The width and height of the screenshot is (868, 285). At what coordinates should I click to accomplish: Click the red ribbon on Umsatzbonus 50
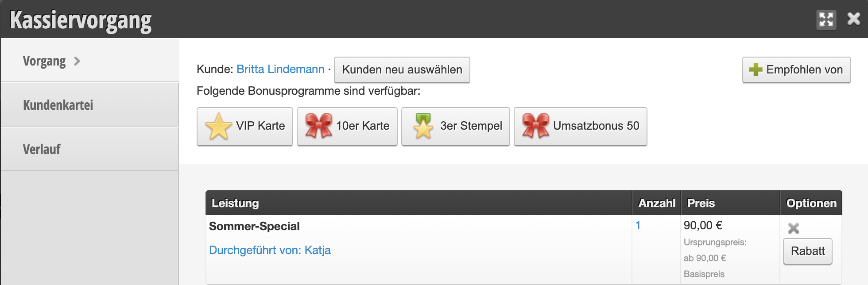[535, 126]
